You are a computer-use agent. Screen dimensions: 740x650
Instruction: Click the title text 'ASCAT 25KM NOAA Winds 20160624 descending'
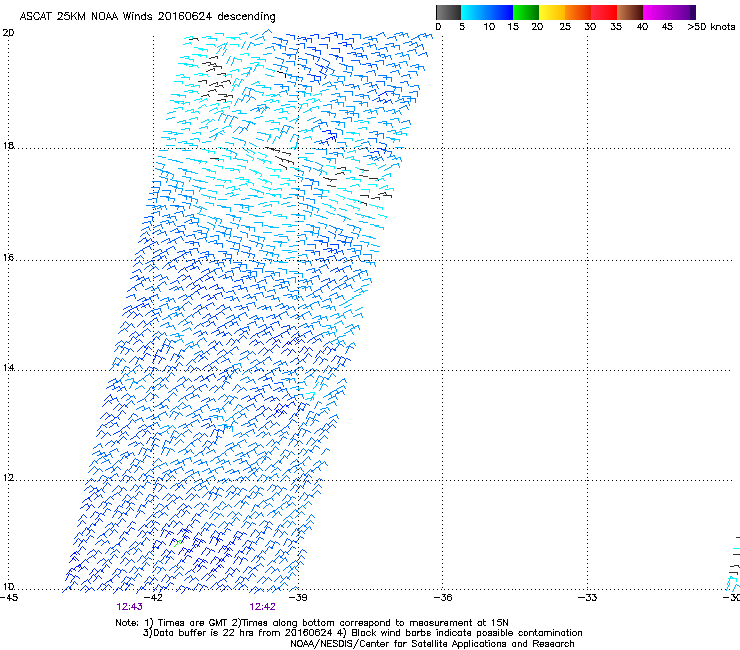click(x=147, y=17)
